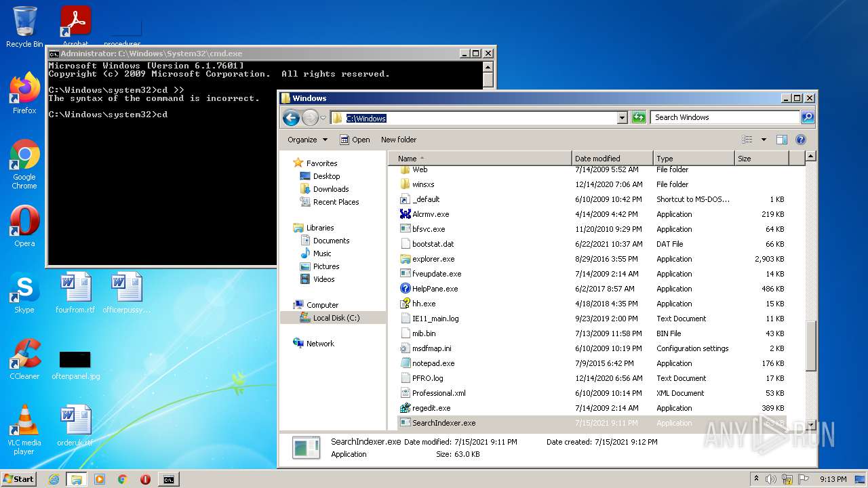Launch VLC media player desktop shortcut

click(x=24, y=430)
